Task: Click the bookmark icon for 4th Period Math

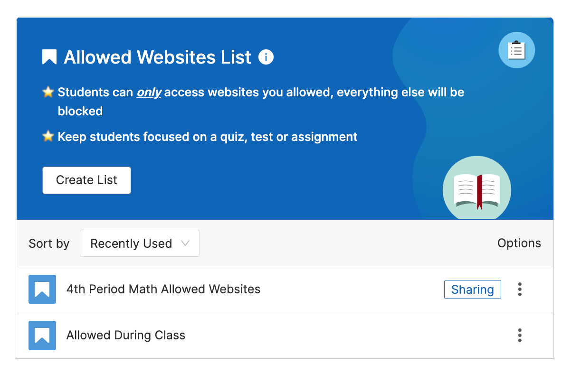Action: tap(42, 289)
